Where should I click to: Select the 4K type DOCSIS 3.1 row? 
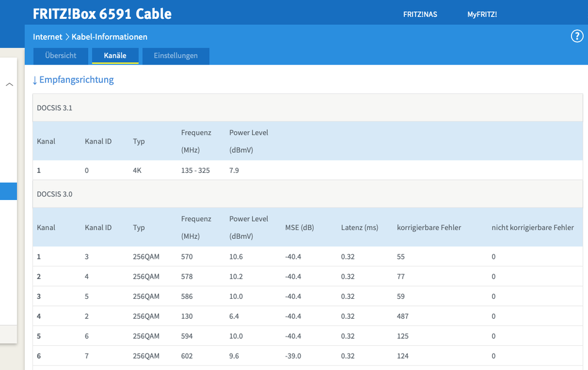139,171
